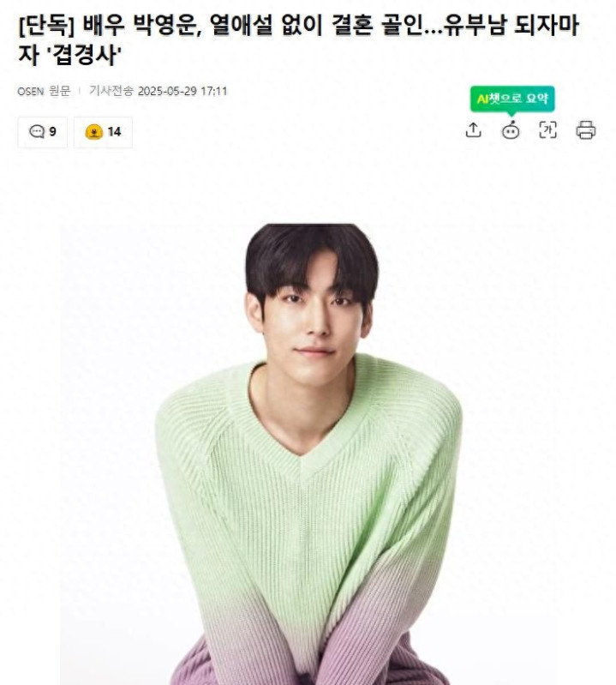Open the OSEN 원문 original article link

[x=44, y=91]
